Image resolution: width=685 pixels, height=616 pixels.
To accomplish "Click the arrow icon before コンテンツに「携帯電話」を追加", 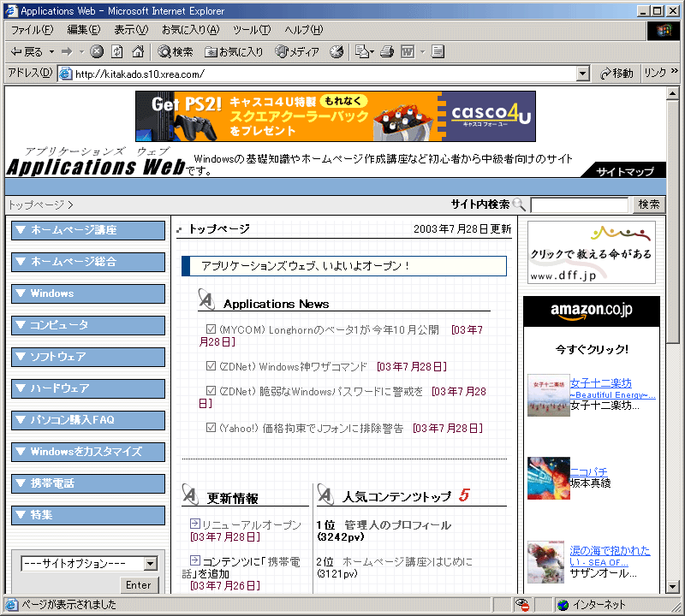I will point(195,560).
